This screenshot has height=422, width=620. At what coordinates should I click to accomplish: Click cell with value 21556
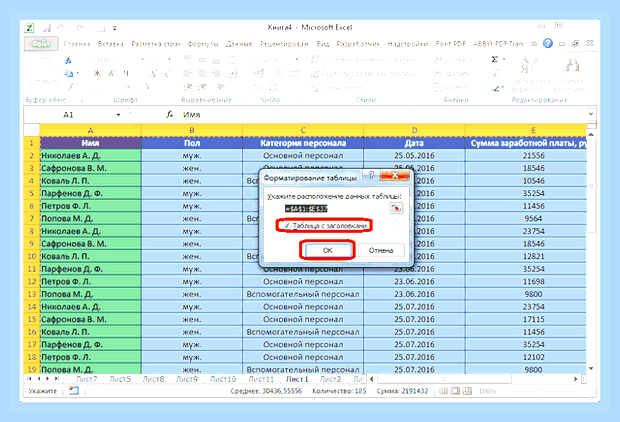click(533, 155)
